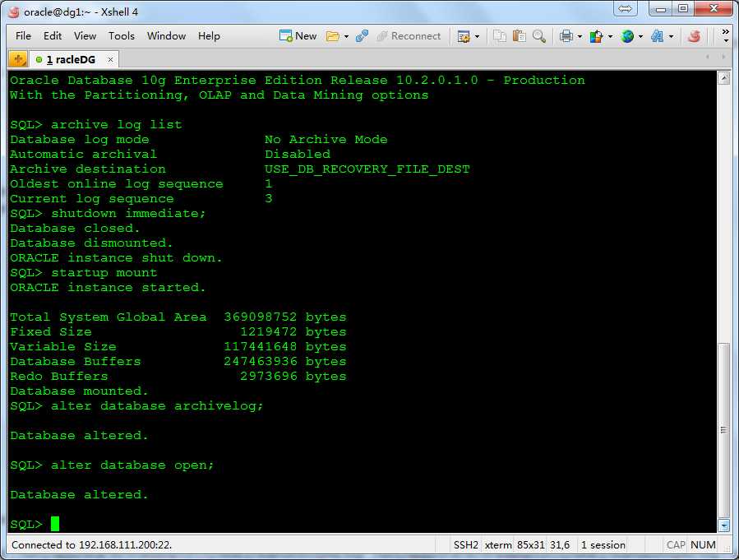Click the Find magnifier icon

click(x=538, y=36)
